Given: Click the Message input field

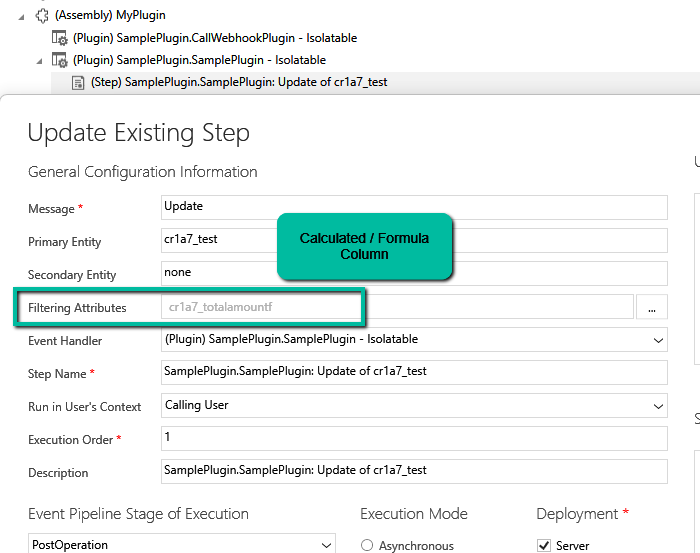Looking at the screenshot, I should [413, 207].
